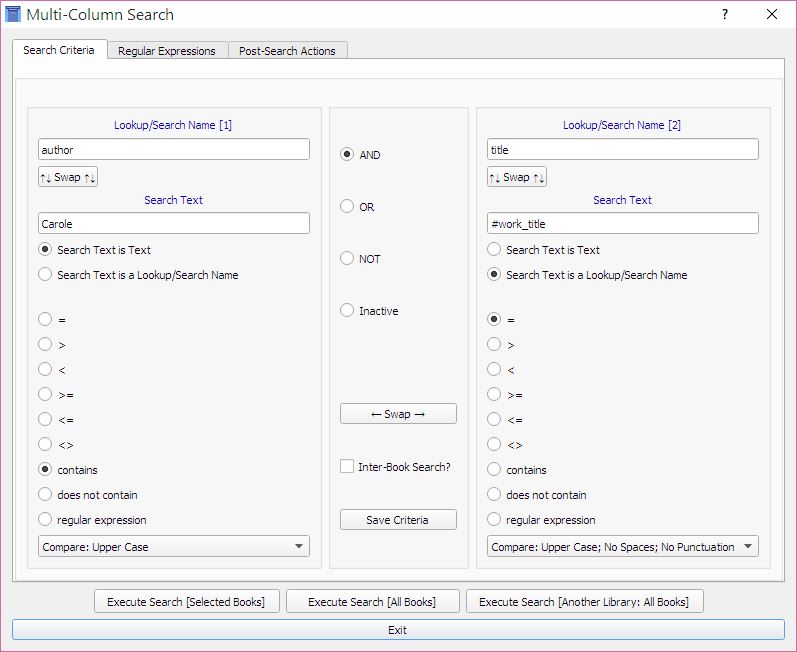Select the NOT operator radio button

(x=348, y=259)
